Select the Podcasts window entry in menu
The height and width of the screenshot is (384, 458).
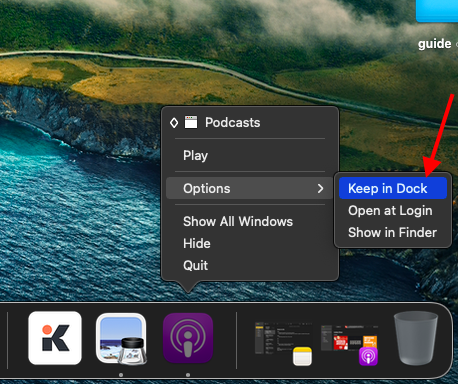click(x=250, y=122)
